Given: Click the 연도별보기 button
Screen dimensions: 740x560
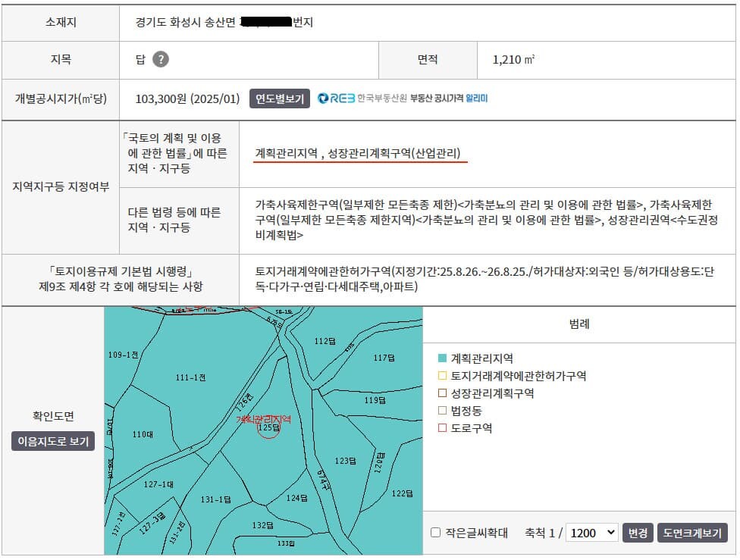Looking at the screenshot, I should (279, 98).
